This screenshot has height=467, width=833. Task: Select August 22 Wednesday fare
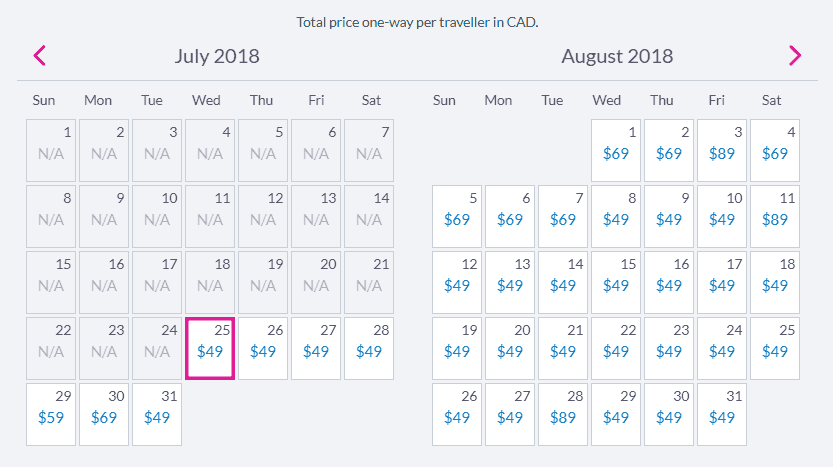pos(616,349)
